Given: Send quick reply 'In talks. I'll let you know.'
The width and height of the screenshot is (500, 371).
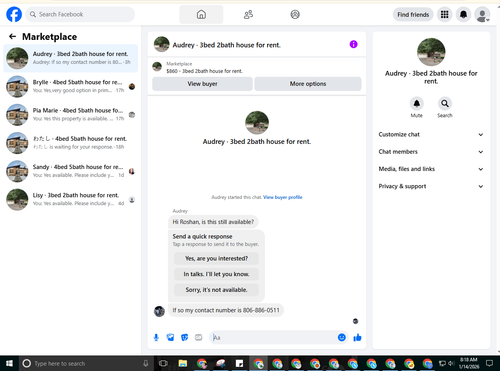Looking at the screenshot, I should [216, 274].
